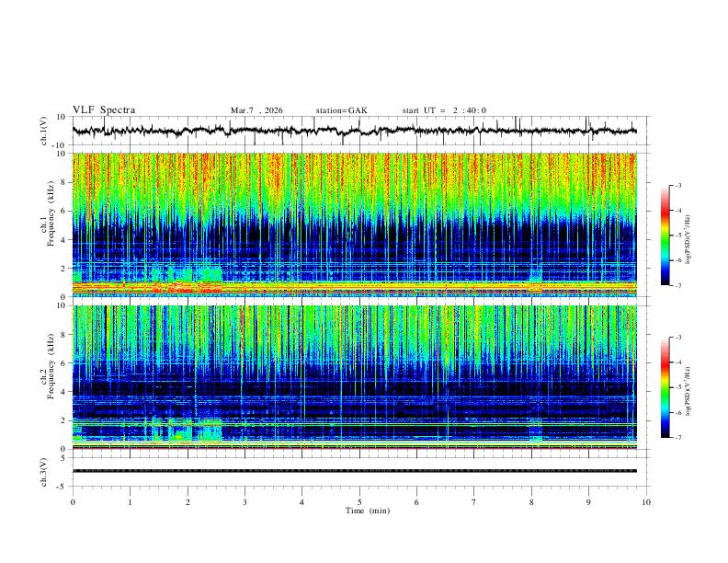Click the ch.2 spectrogram color scale bar
Image resolution: width=728 pixels, height=563 pixels.
coord(665,387)
